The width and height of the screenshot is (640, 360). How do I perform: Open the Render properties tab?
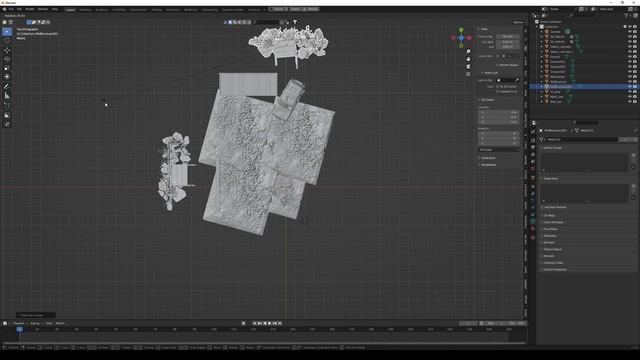pyautogui.click(x=533, y=140)
